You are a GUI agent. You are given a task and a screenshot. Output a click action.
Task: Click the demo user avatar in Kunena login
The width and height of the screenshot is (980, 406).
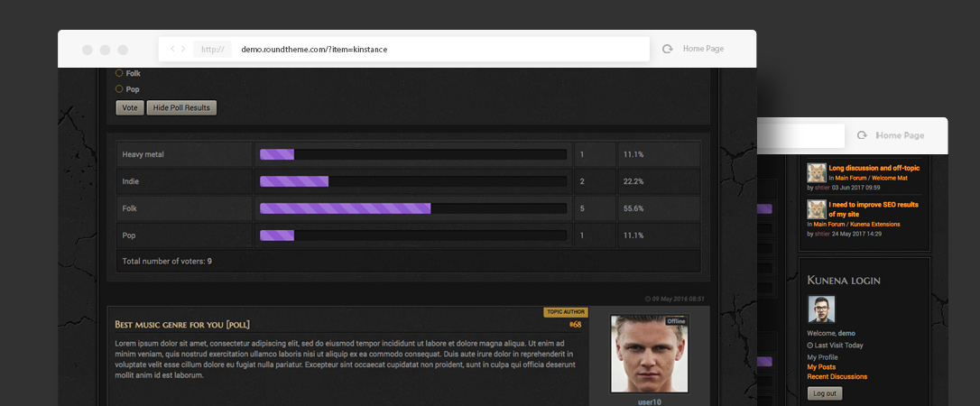821,309
